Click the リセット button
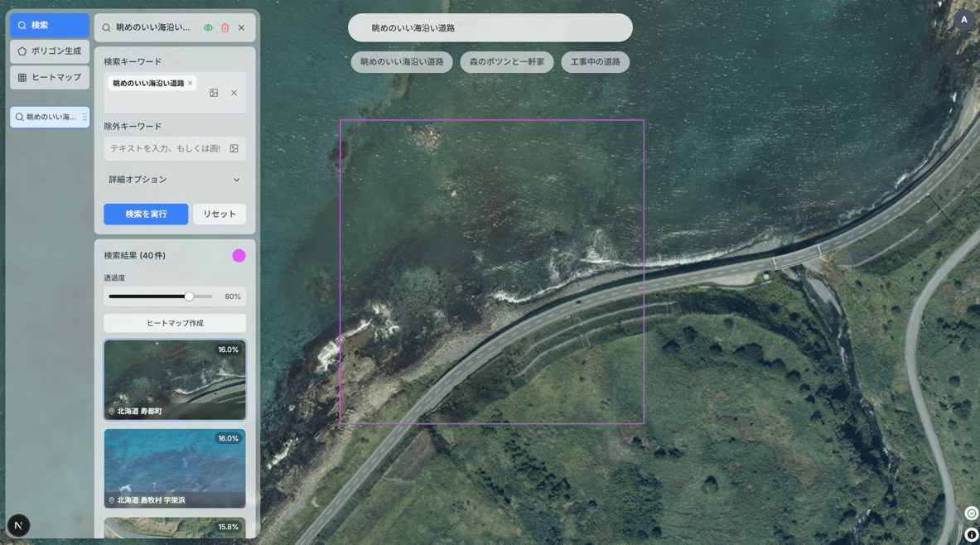This screenshot has width=980, height=545. tap(220, 215)
